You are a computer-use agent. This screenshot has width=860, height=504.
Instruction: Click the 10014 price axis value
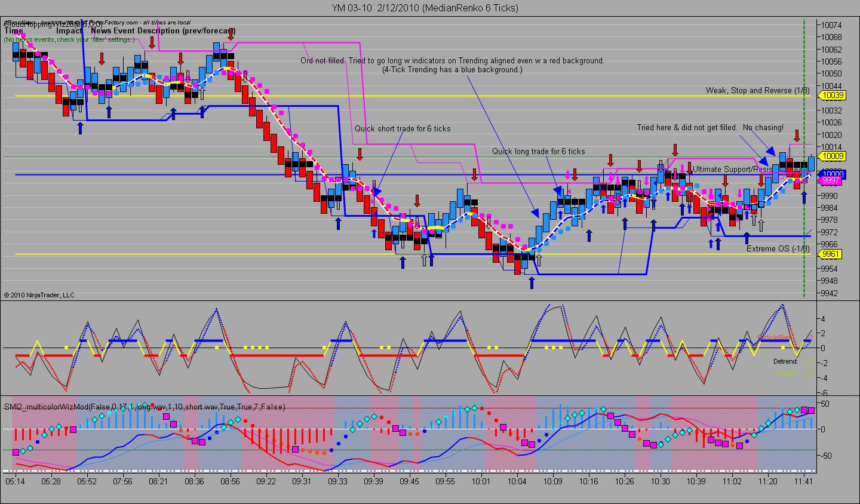pos(831,147)
